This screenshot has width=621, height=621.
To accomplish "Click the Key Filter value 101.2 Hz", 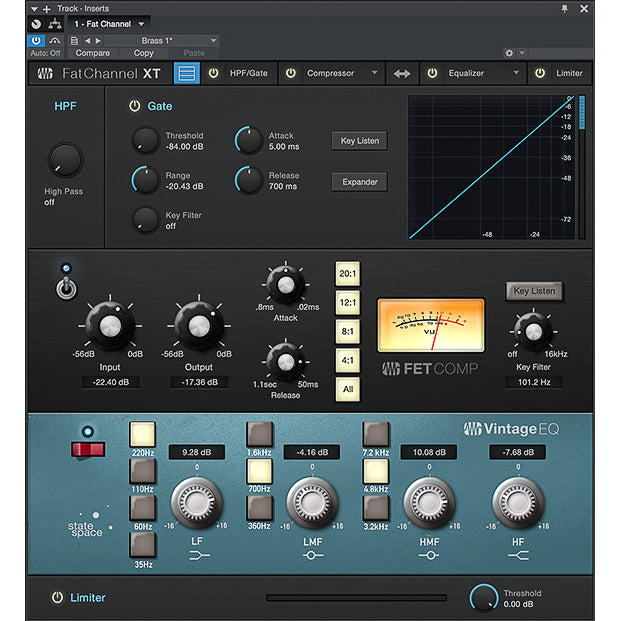I will (534, 382).
